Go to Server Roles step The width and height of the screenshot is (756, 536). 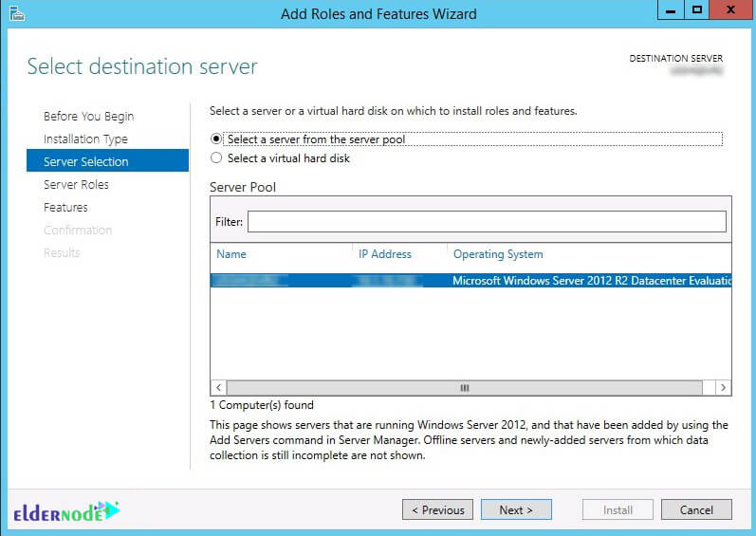click(x=76, y=184)
